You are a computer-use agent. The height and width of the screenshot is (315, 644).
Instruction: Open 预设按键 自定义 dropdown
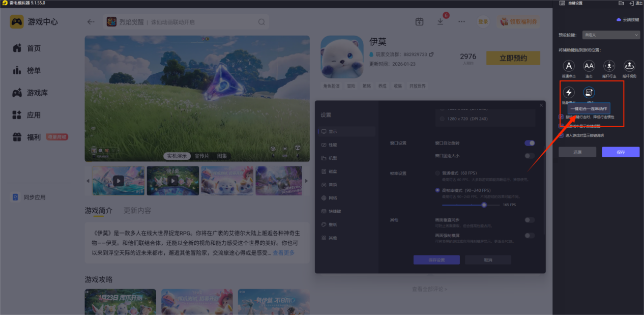click(611, 35)
